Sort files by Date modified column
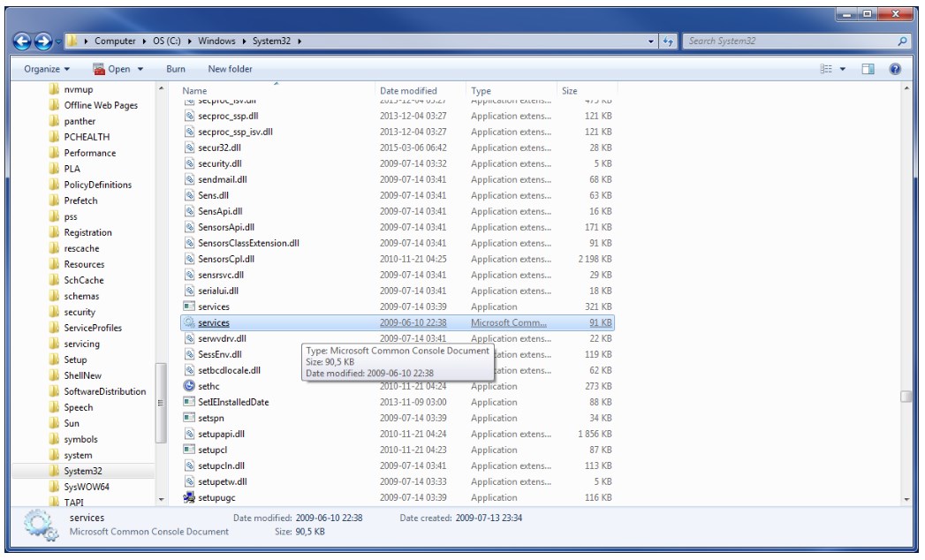This screenshot has width=925, height=560. pos(407,91)
